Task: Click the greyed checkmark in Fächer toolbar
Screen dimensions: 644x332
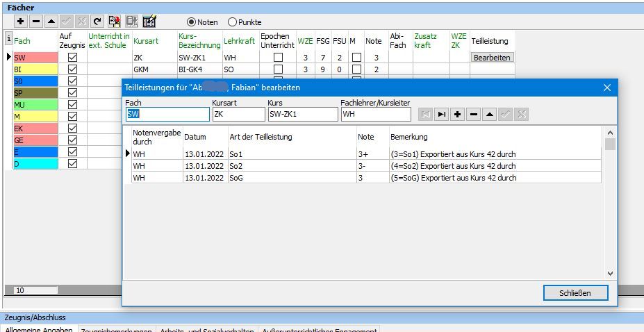Action: [66, 22]
